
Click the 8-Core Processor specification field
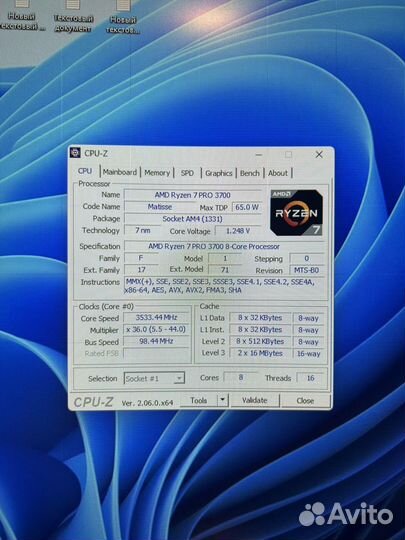[224, 246]
